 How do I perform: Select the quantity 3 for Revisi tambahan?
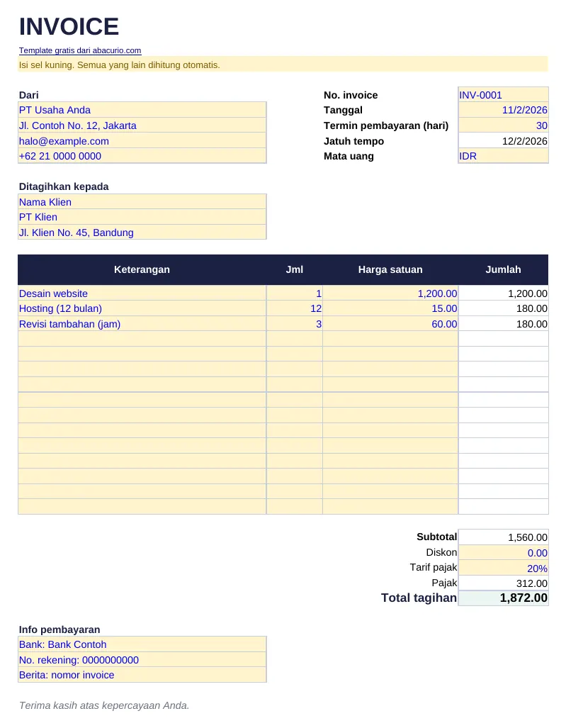[x=295, y=324]
